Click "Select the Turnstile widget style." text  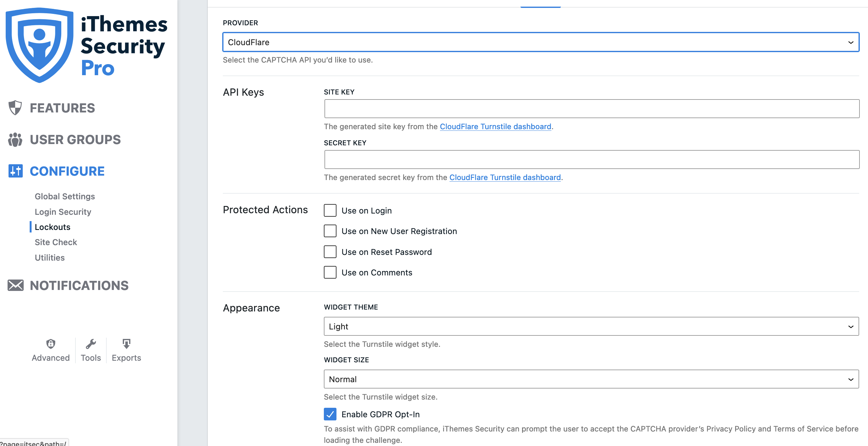point(382,344)
